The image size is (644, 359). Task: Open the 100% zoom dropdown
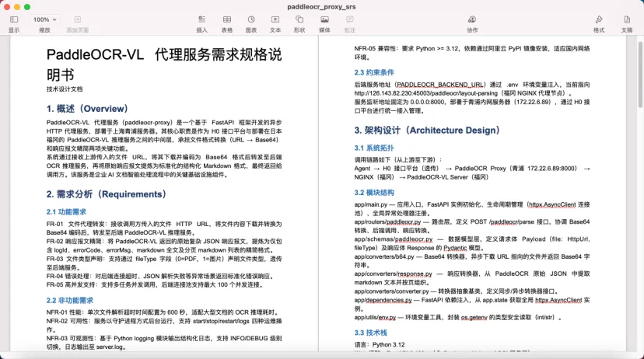pyautogui.click(x=44, y=19)
